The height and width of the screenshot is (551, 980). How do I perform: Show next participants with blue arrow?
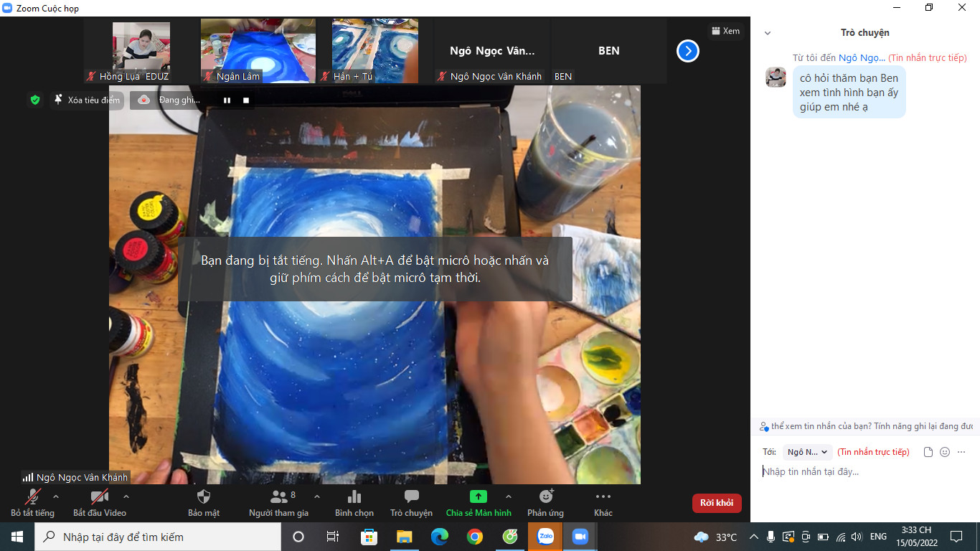coord(688,51)
